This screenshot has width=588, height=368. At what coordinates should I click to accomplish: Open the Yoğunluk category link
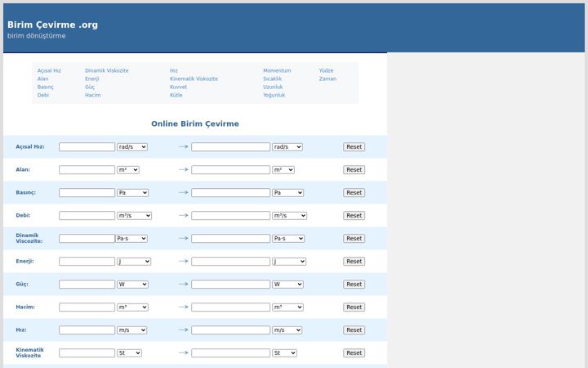coord(274,96)
